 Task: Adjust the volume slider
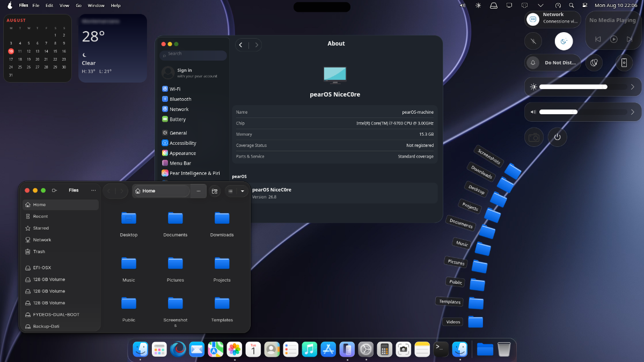583,112
